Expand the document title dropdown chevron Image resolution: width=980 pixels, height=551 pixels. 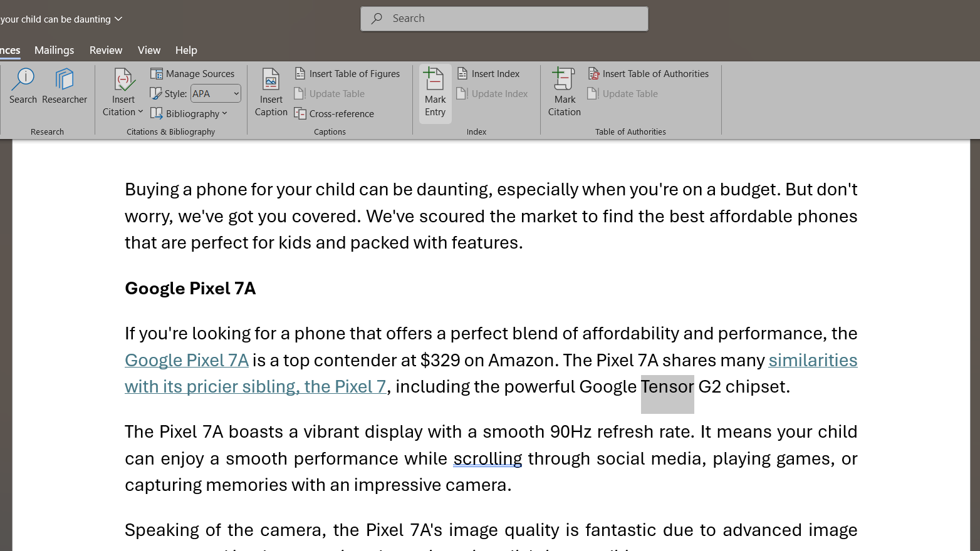118,19
